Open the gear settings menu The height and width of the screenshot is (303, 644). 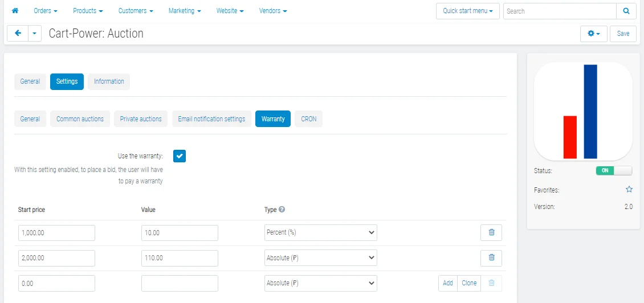tap(593, 34)
